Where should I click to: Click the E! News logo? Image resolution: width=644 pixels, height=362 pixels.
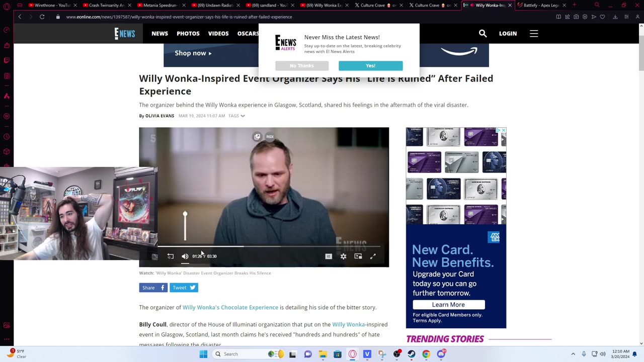(x=124, y=34)
